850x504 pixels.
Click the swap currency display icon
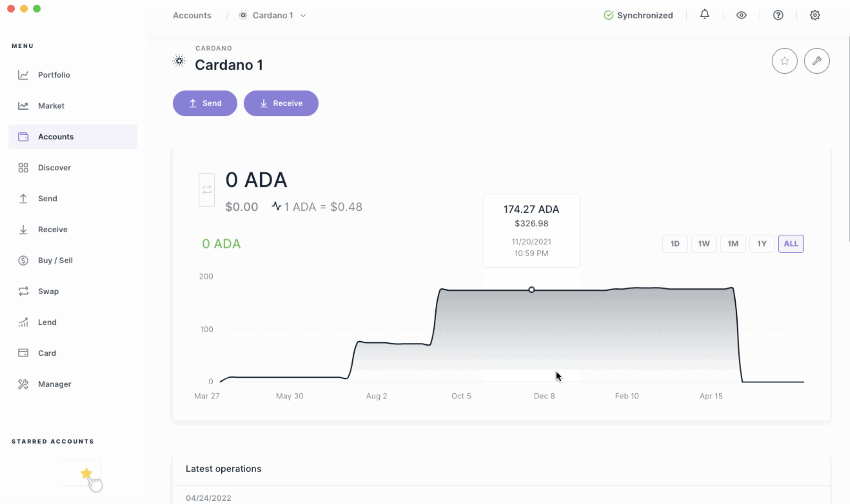[207, 190]
